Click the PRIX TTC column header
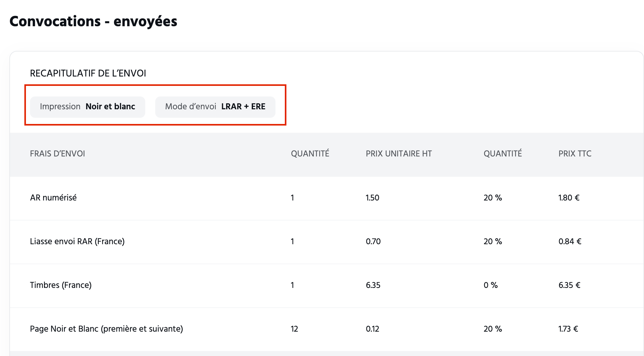644x356 pixels. click(575, 154)
